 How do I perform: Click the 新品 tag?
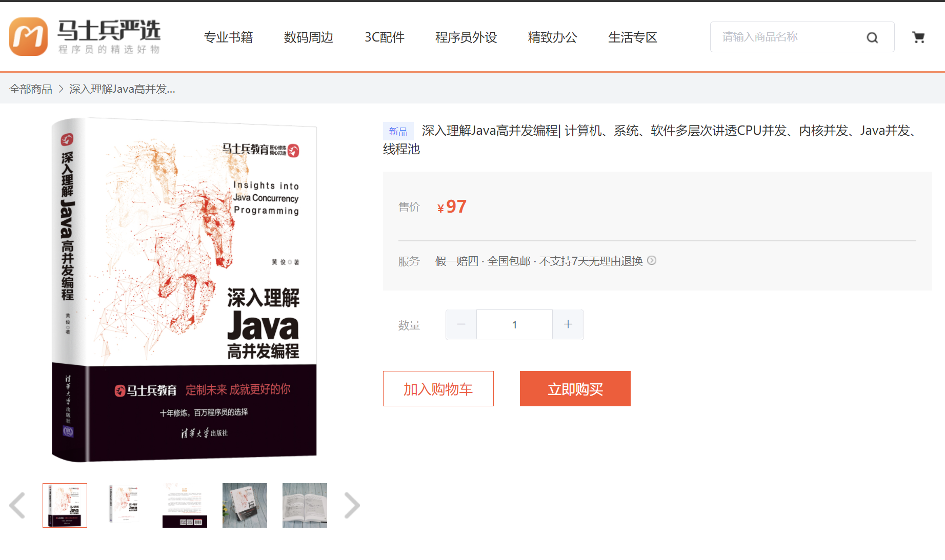pyautogui.click(x=398, y=131)
